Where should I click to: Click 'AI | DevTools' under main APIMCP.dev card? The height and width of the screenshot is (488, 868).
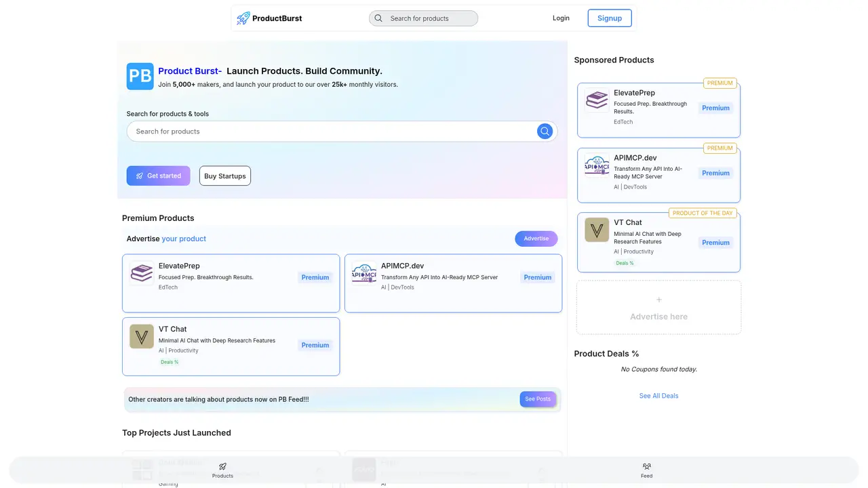tap(397, 287)
